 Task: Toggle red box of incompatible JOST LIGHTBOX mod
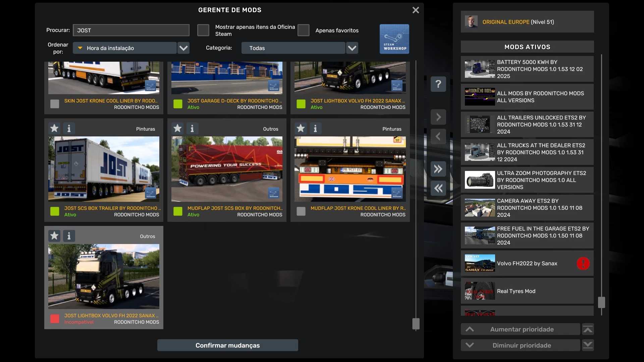tap(55, 319)
